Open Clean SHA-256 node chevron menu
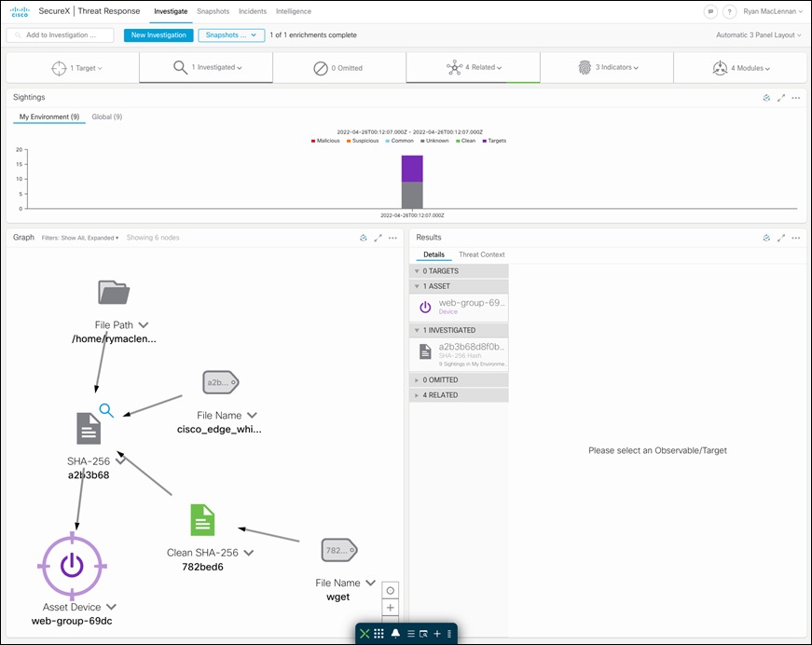The height and width of the screenshot is (645, 812). [249, 553]
